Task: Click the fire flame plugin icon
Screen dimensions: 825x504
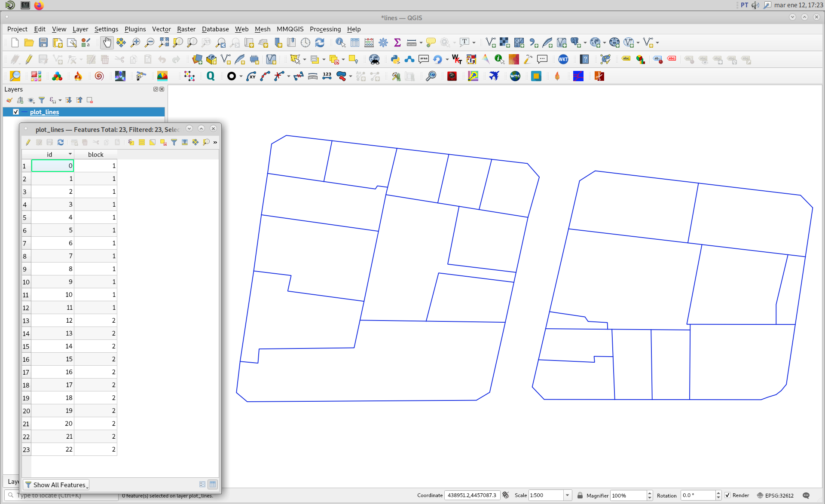Action: point(78,76)
